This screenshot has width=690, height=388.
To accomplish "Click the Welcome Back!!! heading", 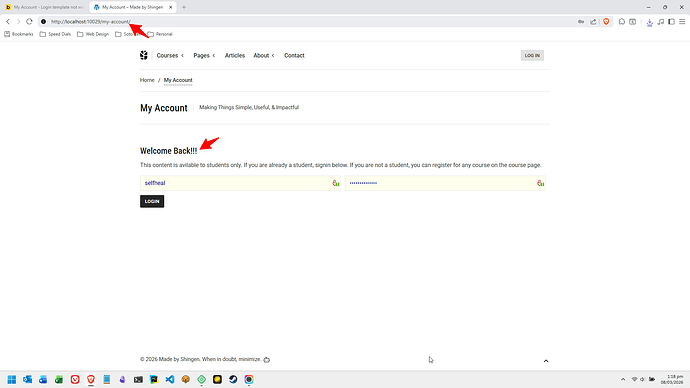I will (169, 151).
